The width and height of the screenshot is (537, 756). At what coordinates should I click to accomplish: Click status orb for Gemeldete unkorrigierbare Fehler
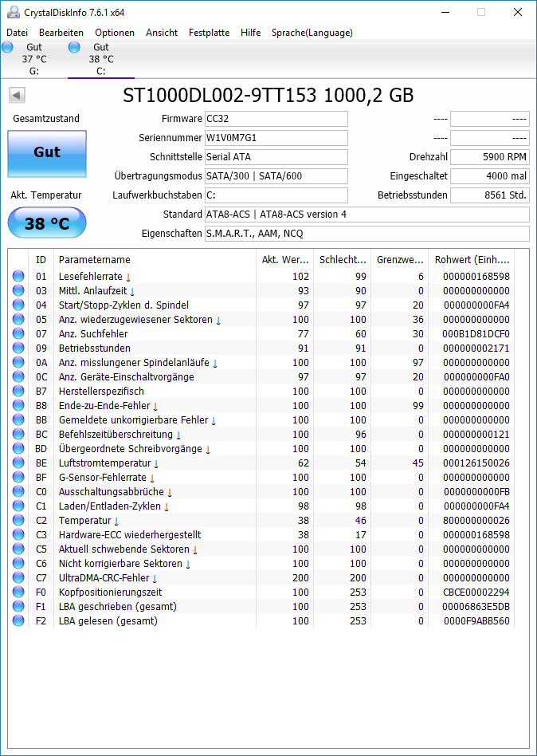coord(18,420)
